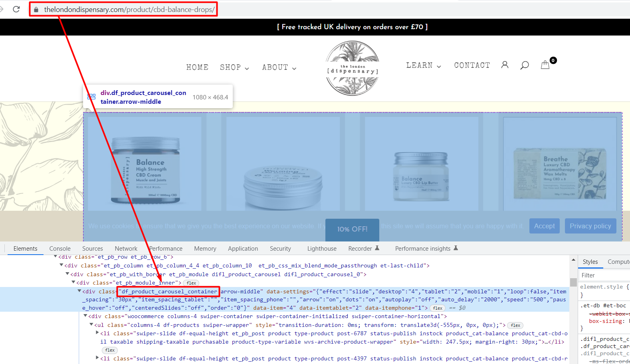Image resolution: width=630 pixels, height=364 pixels.
Task: Open the CONTACT page link
Action: (x=472, y=65)
